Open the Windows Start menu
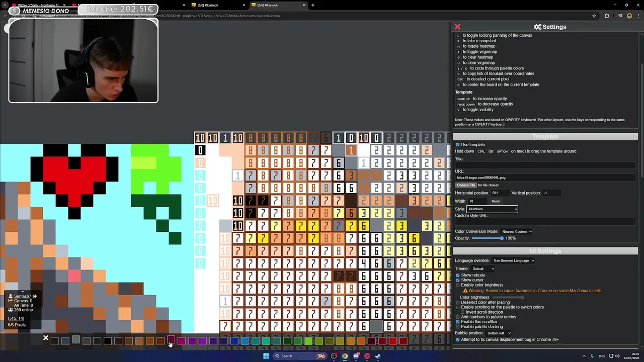The width and height of the screenshot is (644, 362). coord(266,356)
